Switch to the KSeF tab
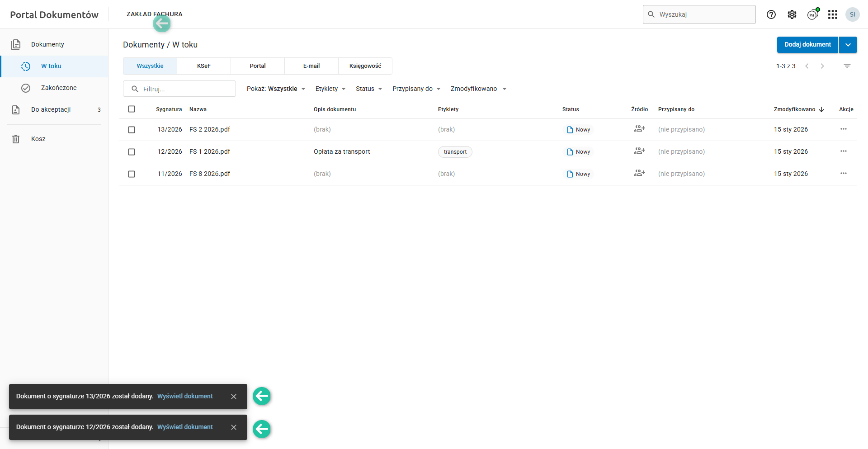The width and height of the screenshot is (868, 449). point(204,66)
